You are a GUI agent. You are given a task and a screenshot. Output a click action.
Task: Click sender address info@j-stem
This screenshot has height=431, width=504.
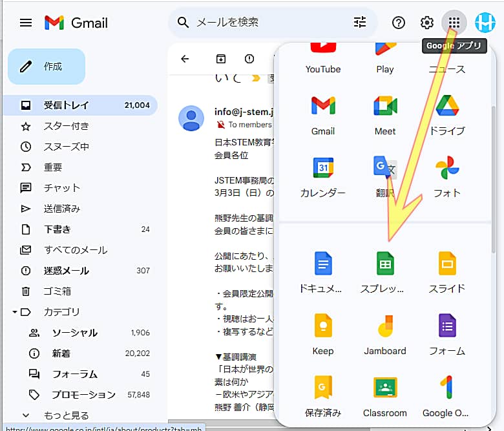244,112
